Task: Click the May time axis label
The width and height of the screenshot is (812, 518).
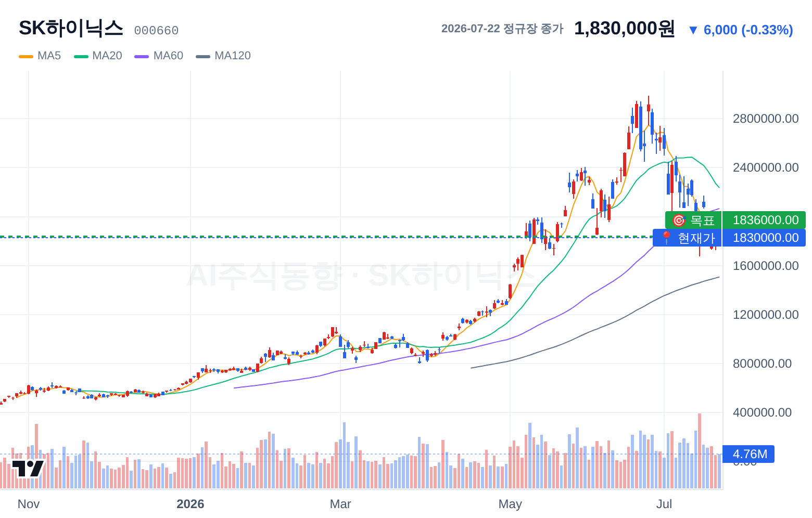Action: click(510, 504)
